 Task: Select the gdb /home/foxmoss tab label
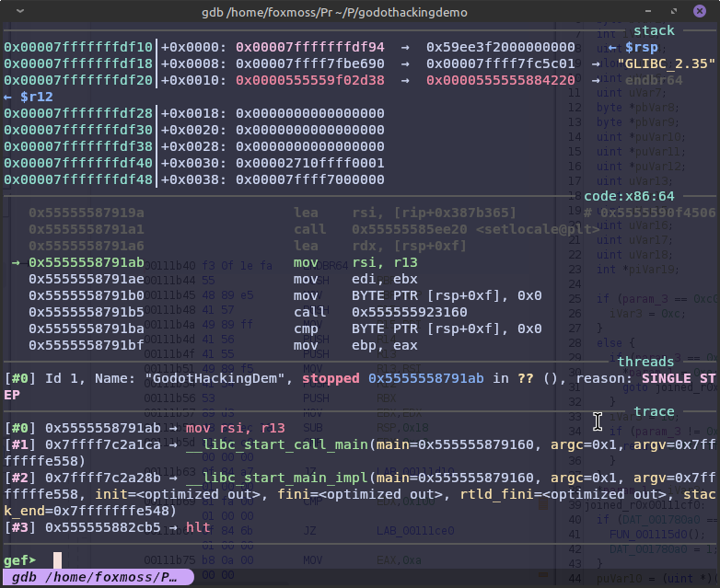click(x=98, y=577)
